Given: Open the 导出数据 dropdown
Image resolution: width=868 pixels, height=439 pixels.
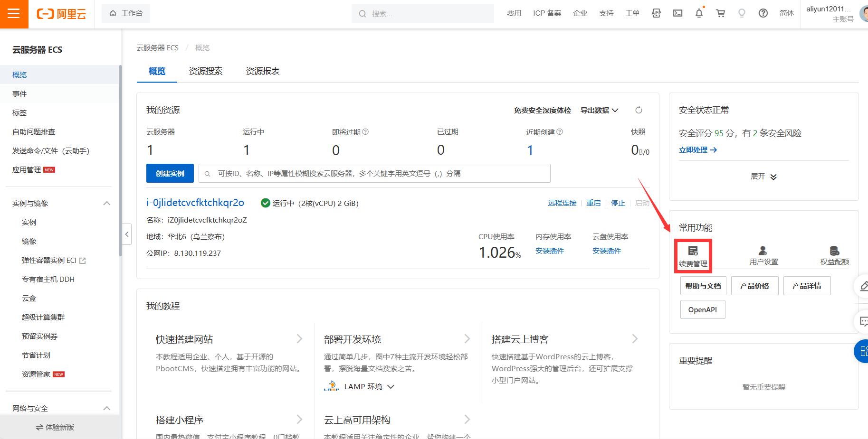Looking at the screenshot, I should [600, 110].
